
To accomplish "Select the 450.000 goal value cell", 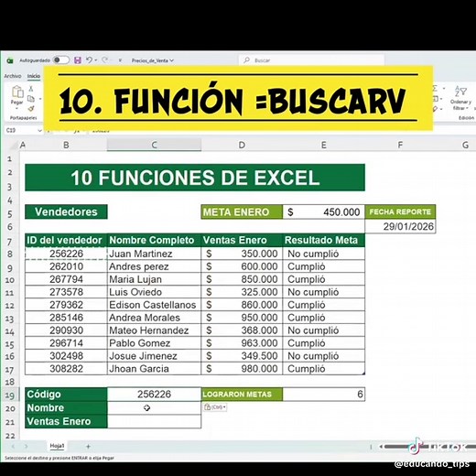I will (x=324, y=211).
